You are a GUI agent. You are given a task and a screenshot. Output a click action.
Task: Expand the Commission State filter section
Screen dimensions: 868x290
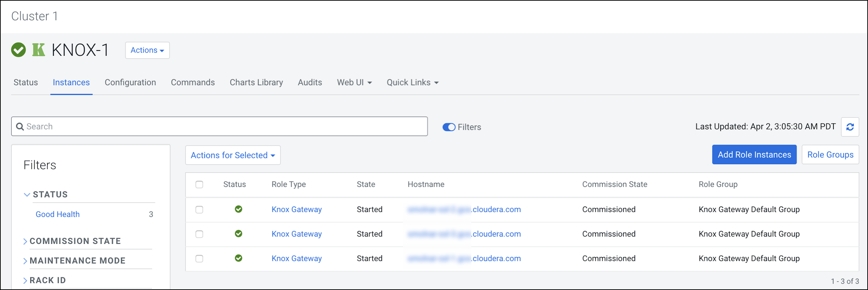pos(75,241)
